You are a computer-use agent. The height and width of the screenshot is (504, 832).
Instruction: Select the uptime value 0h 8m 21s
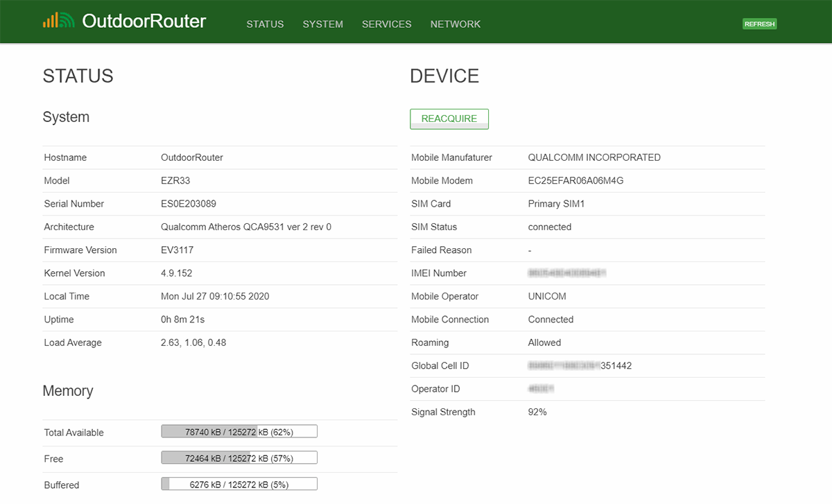[x=183, y=320]
